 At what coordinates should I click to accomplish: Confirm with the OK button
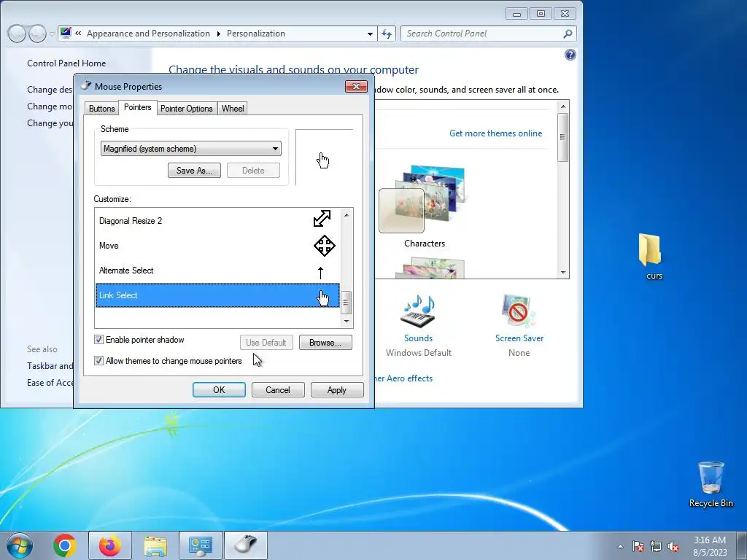coord(219,390)
